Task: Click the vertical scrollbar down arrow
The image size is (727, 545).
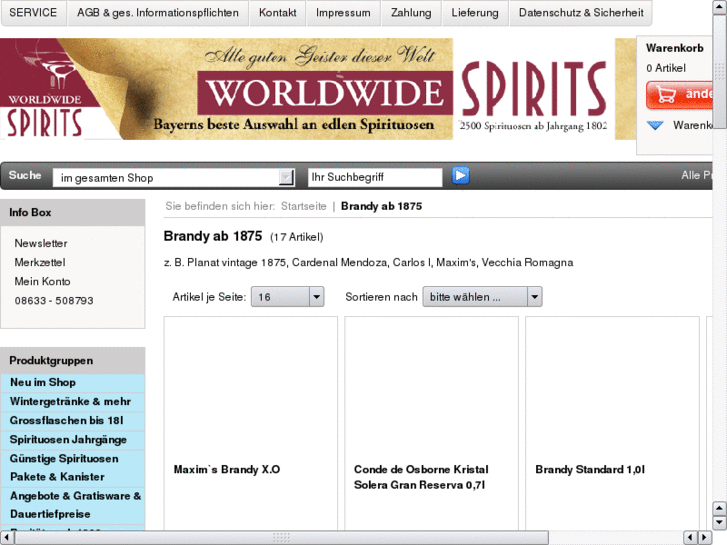Action: tap(720, 523)
